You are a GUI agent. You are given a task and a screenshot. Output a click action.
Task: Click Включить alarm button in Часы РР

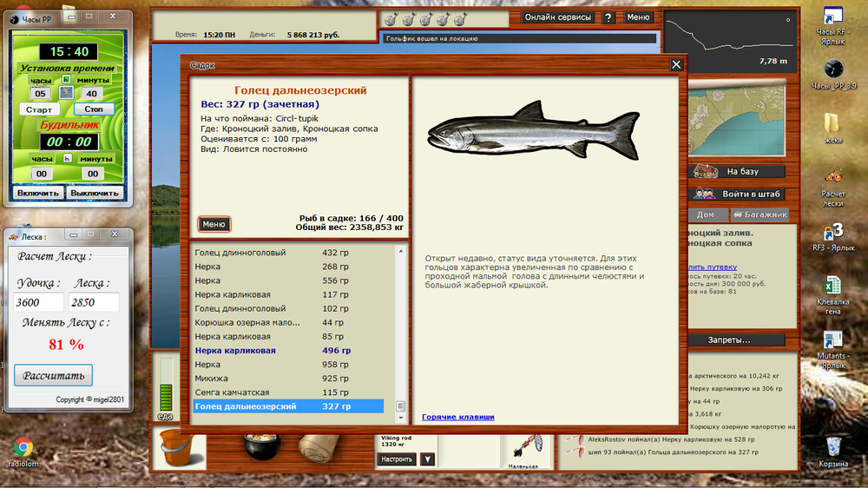pyautogui.click(x=37, y=194)
